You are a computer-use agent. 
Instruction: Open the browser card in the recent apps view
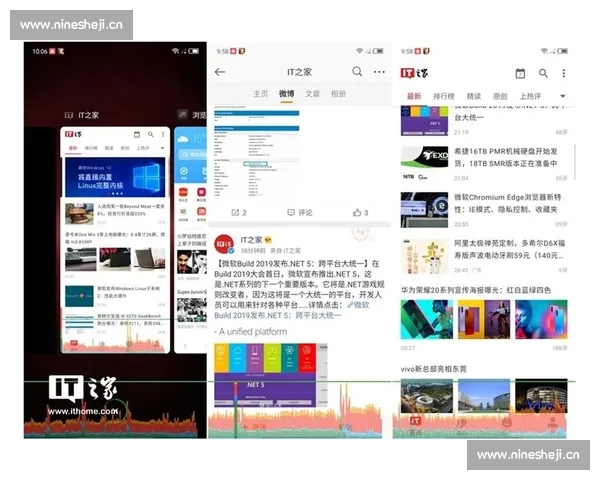[x=190, y=240]
